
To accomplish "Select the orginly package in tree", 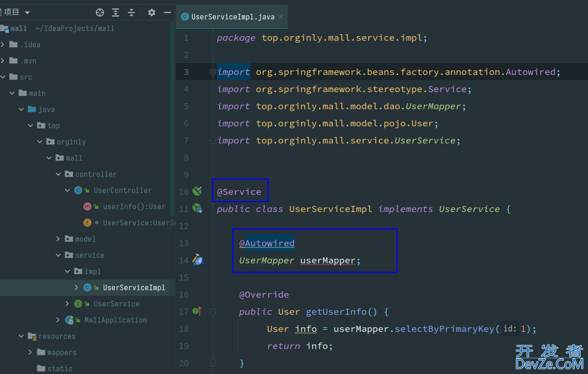I will pos(71,142).
